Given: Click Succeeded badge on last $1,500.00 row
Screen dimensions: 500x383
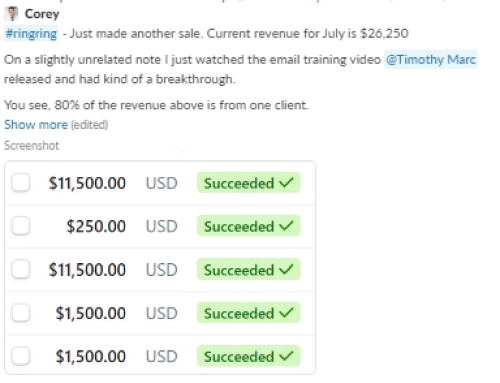Looking at the screenshot, I should [x=249, y=356].
